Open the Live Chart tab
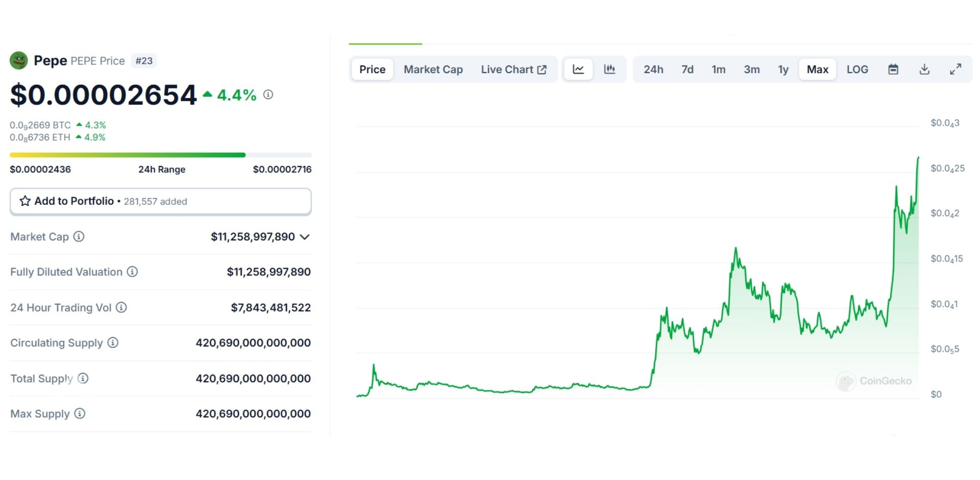The image size is (980, 480). click(x=513, y=69)
